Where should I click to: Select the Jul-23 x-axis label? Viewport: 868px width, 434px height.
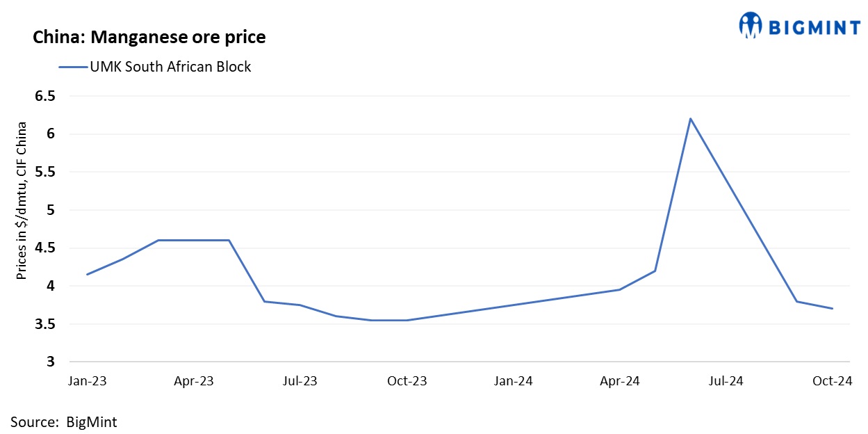300,381
